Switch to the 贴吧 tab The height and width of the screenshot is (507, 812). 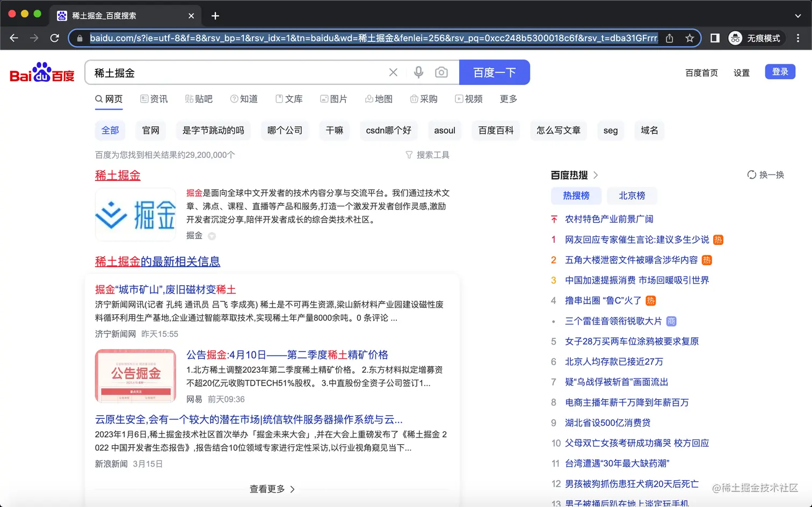[x=199, y=99]
